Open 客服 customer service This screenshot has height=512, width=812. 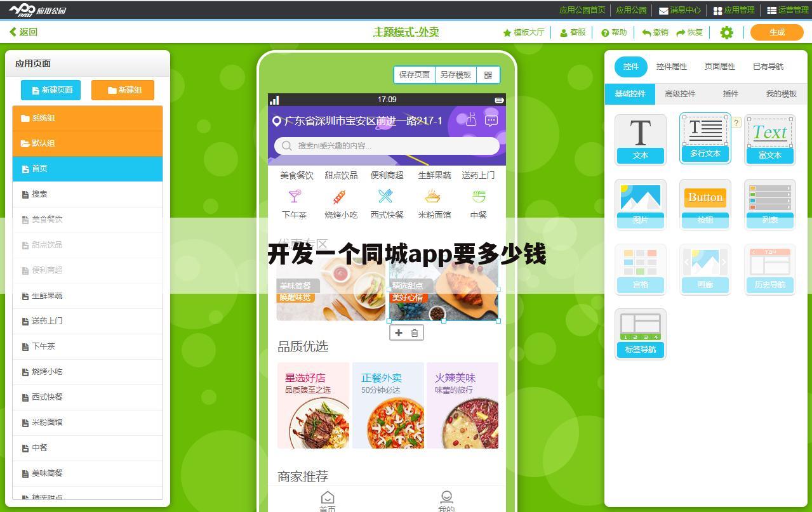tap(573, 32)
